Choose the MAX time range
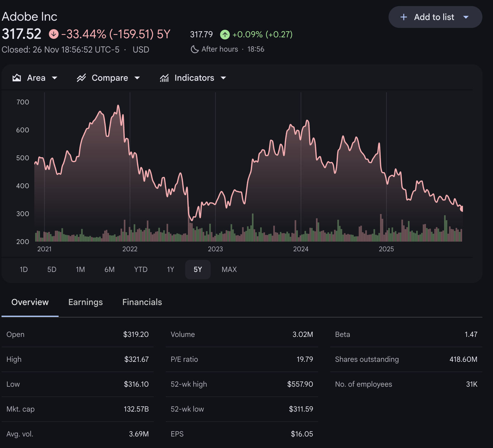 coord(229,270)
